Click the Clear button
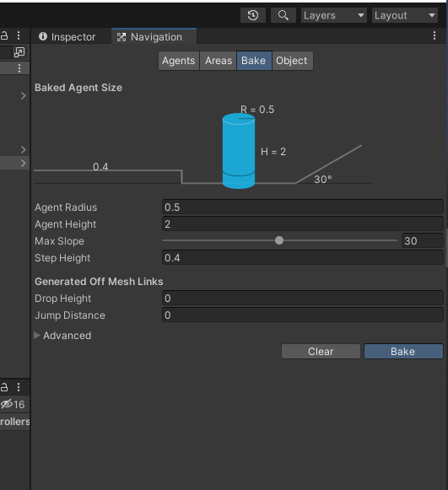The height and width of the screenshot is (490, 448). click(x=321, y=352)
